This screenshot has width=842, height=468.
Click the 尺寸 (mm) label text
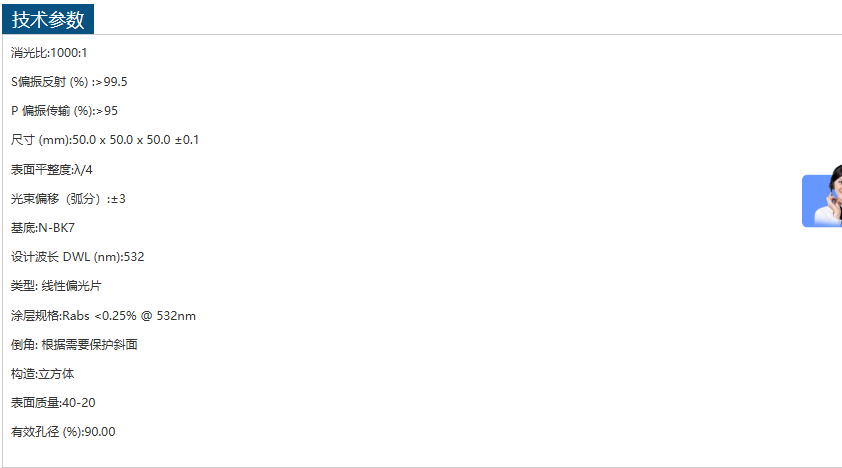click(40, 140)
